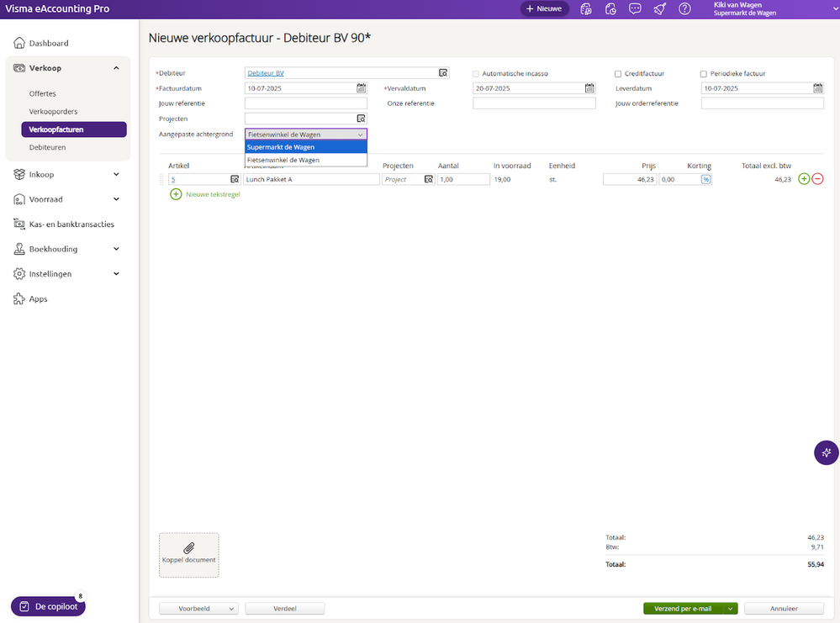Click the Inkoop box icon
The height and width of the screenshot is (623, 840).
tap(19, 174)
